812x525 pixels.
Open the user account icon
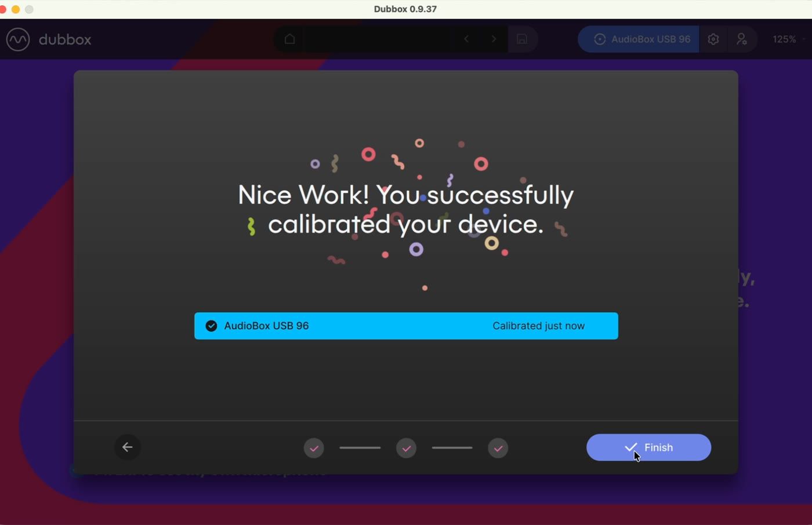(x=742, y=39)
